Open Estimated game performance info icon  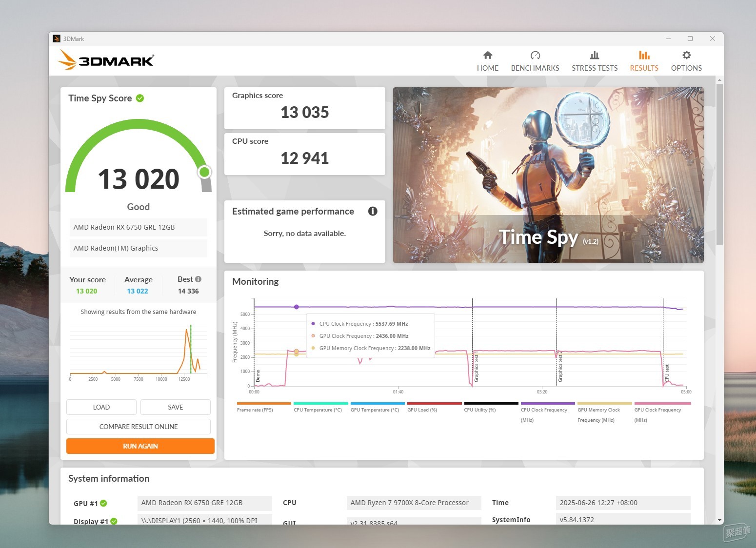373,211
